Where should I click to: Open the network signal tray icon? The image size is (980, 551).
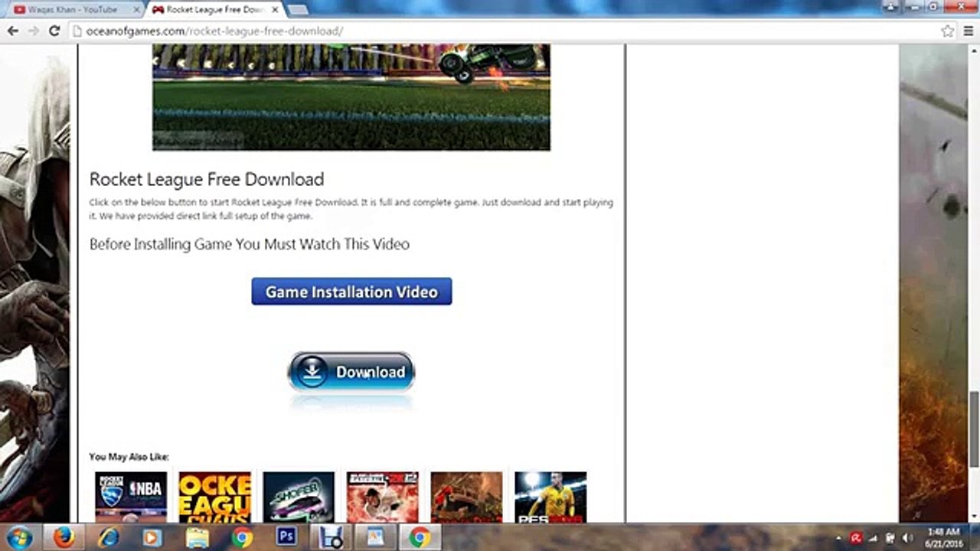(x=874, y=538)
